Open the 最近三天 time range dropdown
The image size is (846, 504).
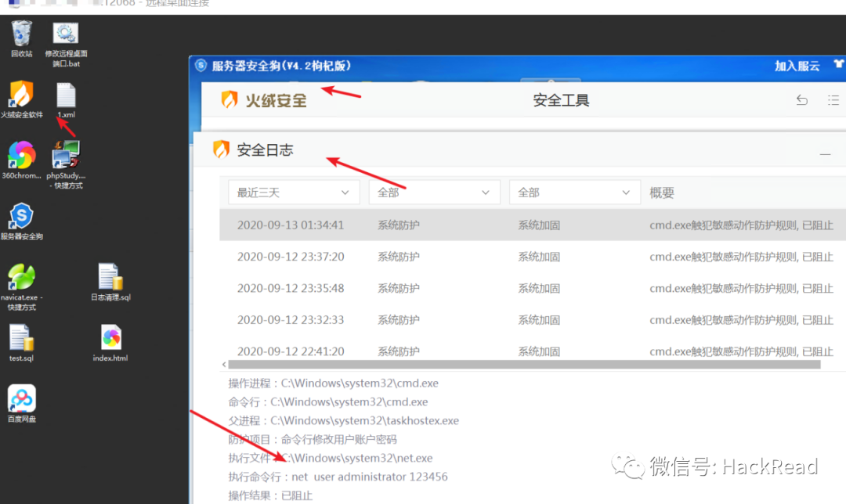coord(294,193)
